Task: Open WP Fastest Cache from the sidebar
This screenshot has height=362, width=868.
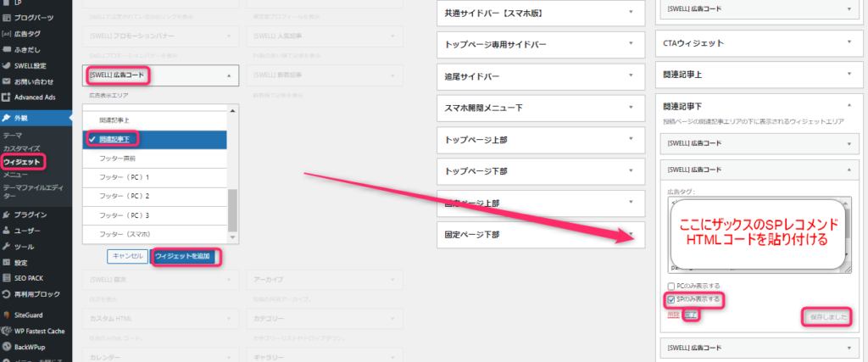Action: (x=7, y=331)
